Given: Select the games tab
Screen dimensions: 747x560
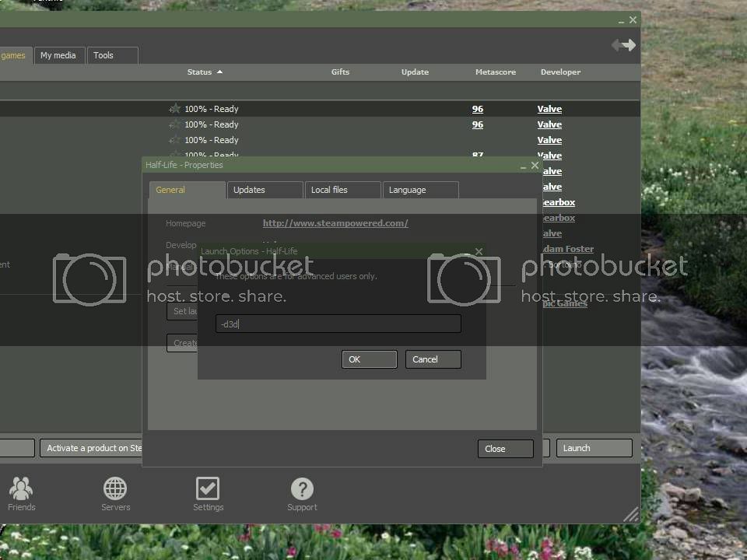Looking at the screenshot, I should (x=16, y=55).
